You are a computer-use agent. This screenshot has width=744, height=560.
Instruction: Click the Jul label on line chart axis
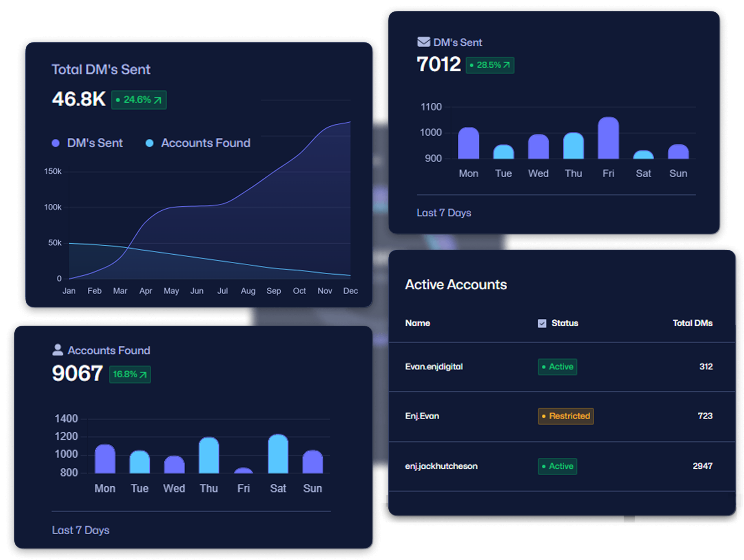coord(222,291)
